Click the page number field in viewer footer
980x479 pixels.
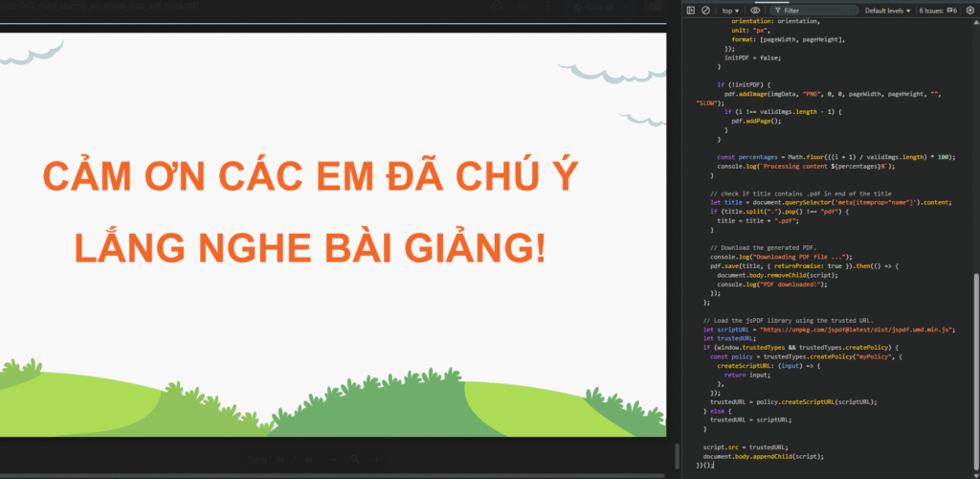coord(279,460)
